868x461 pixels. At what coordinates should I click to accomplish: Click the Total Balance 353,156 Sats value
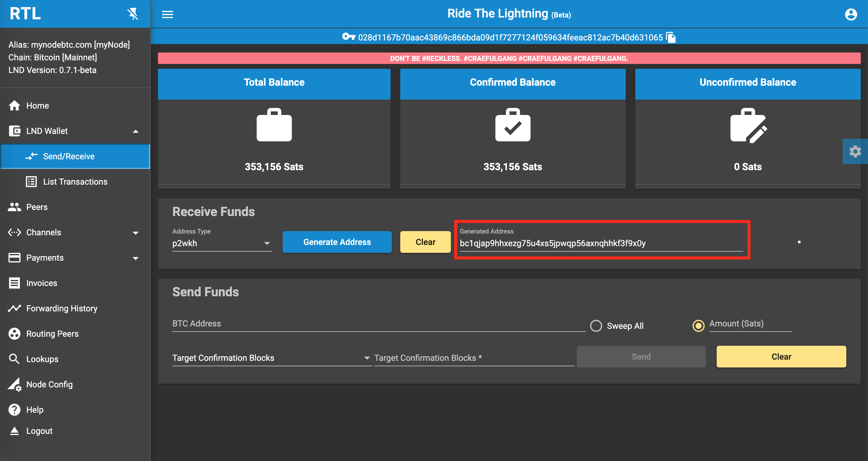tap(274, 167)
